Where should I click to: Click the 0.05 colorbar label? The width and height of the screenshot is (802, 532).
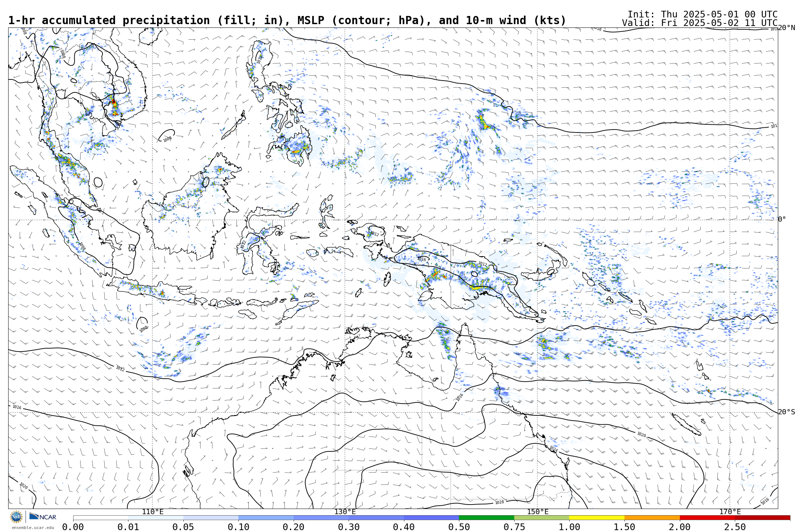(x=183, y=527)
